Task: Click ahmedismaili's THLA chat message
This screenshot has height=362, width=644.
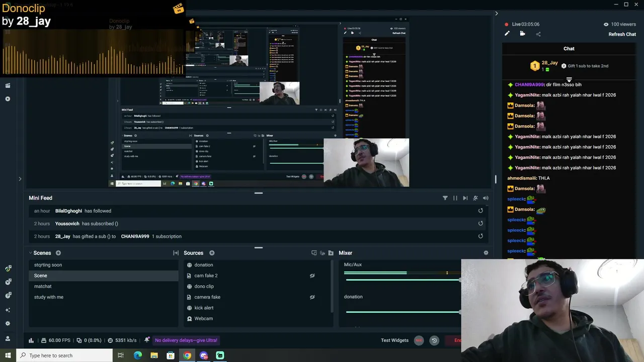Action: click(x=528, y=178)
